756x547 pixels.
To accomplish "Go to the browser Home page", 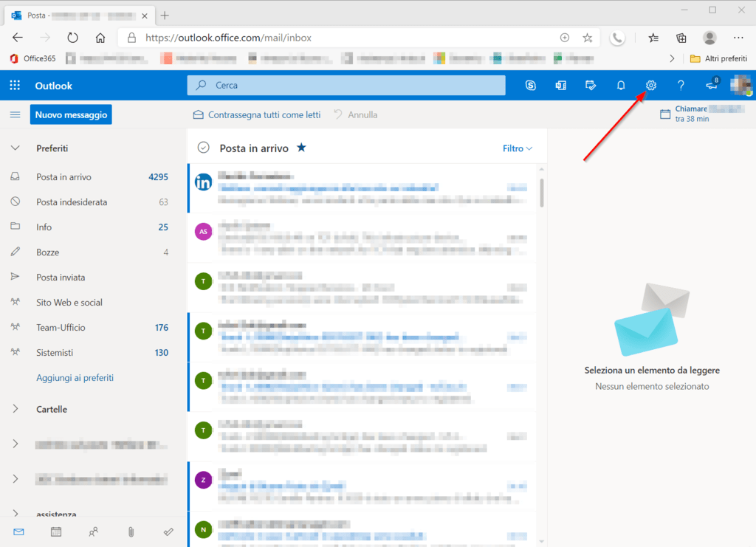I will [x=100, y=38].
